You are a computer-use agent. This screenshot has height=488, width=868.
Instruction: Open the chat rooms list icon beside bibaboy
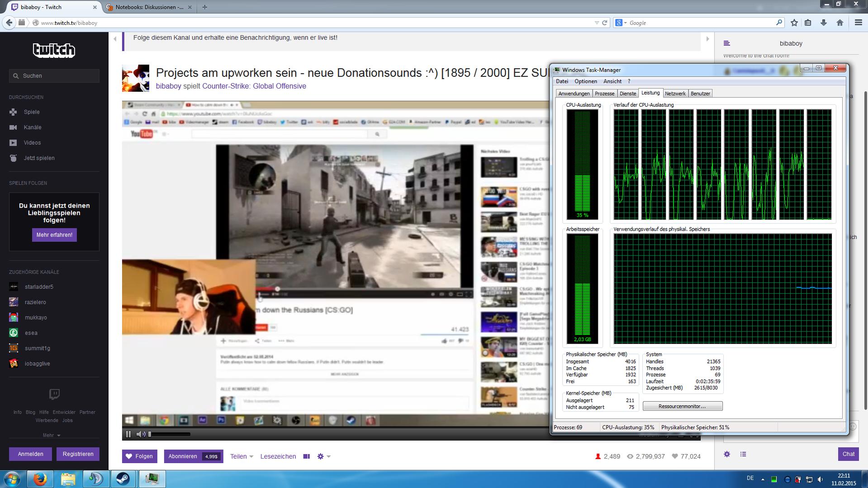727,43
